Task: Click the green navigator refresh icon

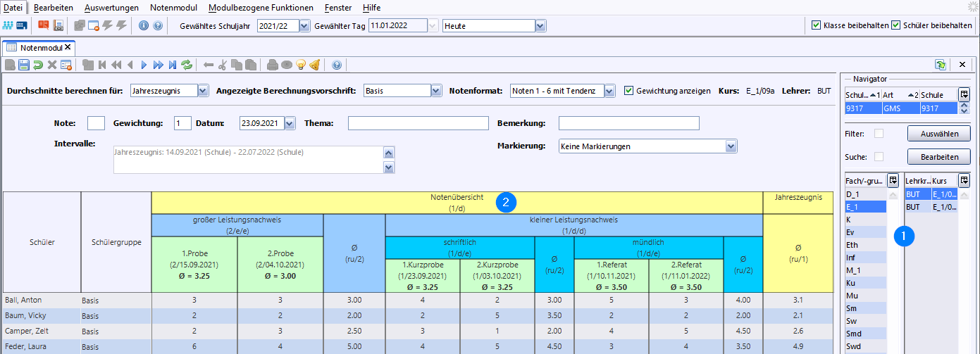Action: tap(941, 65)
